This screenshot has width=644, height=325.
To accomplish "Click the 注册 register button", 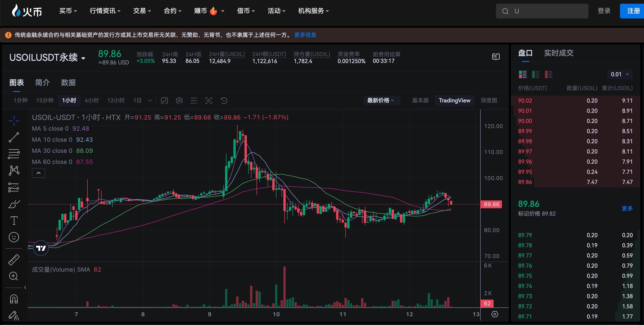I will point(631,11).
